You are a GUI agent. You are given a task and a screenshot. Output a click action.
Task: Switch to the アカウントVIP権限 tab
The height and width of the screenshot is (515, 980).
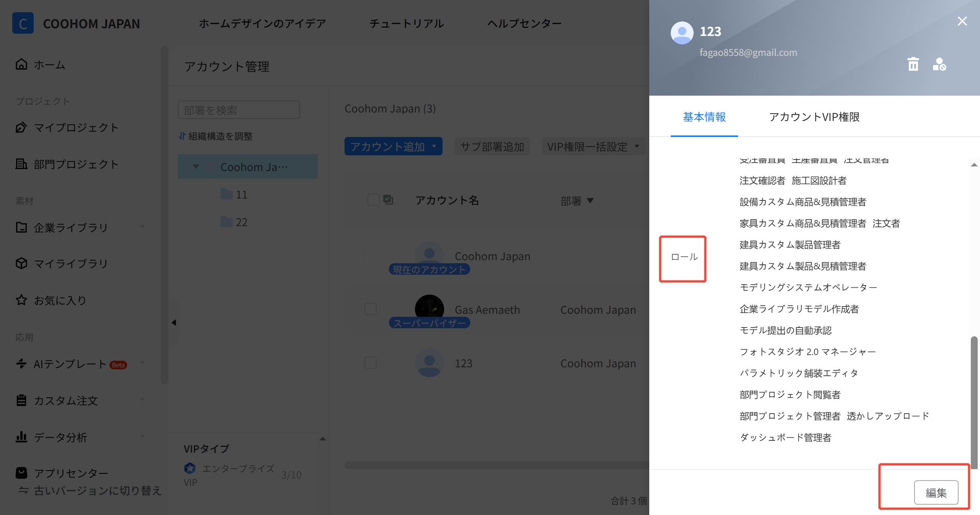point(814,117)
